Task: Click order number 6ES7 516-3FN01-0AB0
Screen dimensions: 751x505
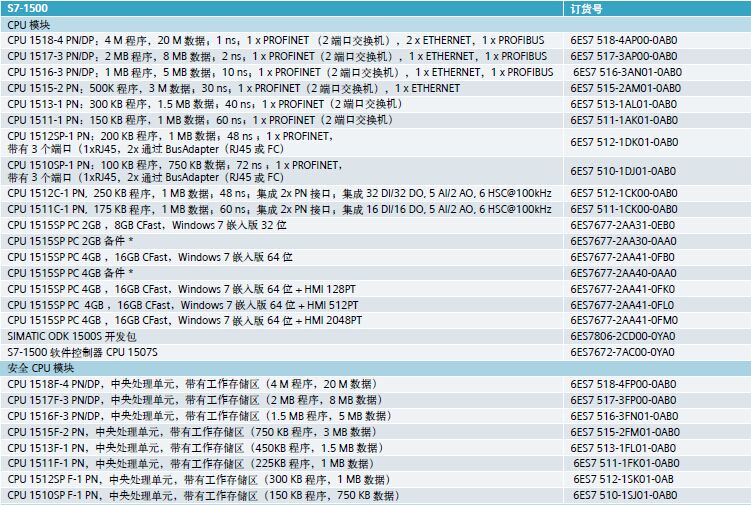Action: [x=624, y=416]
